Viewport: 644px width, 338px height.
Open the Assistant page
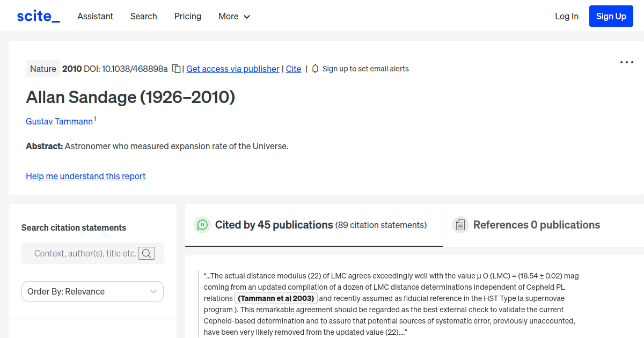(x=95, y=16)
